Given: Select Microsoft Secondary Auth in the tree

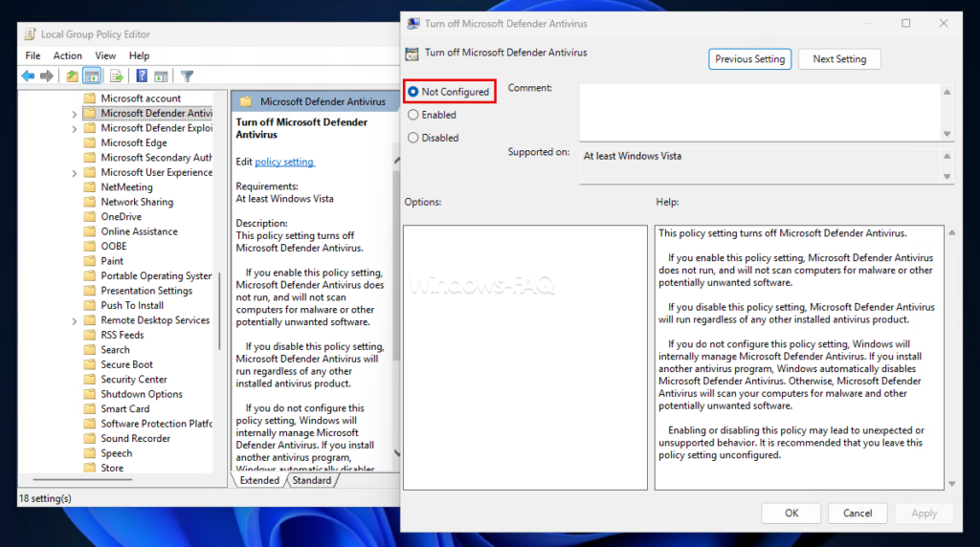Looking at the screenshot, I should click(x=156, y=158).
